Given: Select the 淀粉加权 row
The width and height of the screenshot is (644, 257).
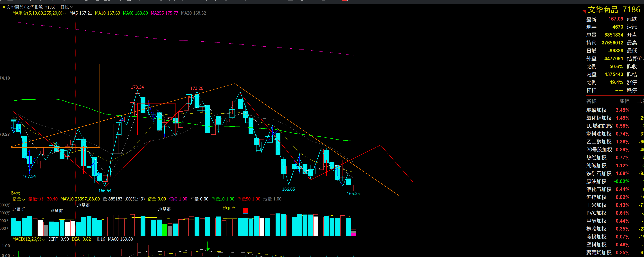Looking at the screenshot, I should click(x=615, y=237).
